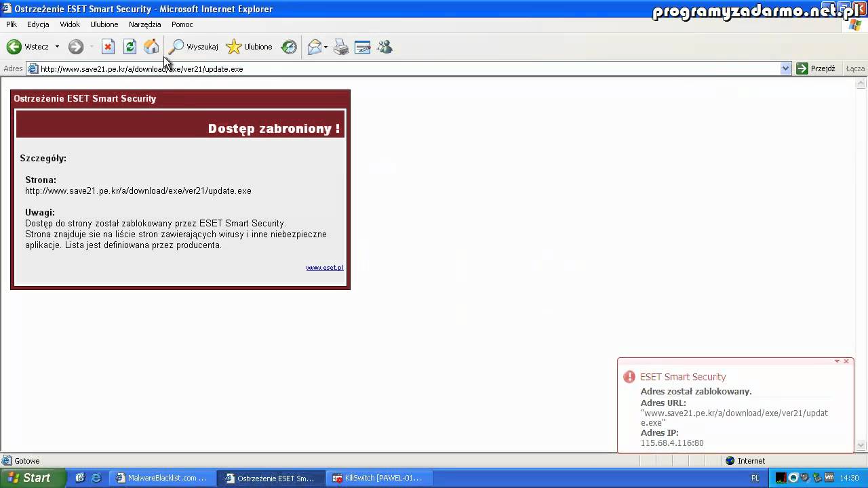Click the Edit page toolbar icon
The image size is (868, 488).
pos(363,47)
